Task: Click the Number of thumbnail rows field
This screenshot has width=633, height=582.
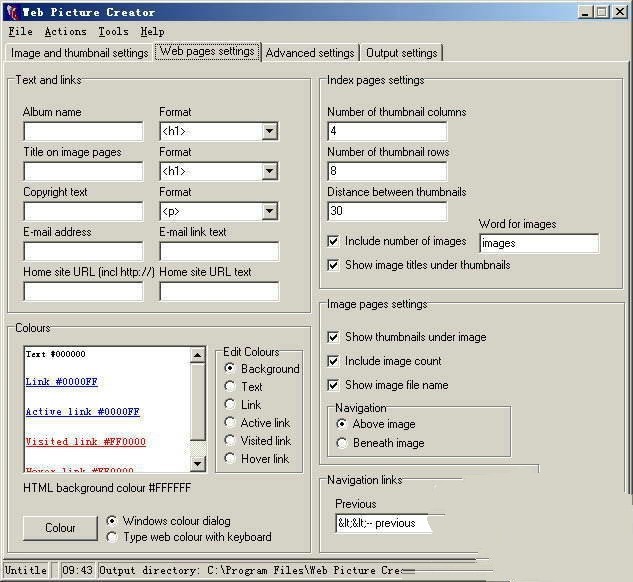Action: click(x=387, y=171)
